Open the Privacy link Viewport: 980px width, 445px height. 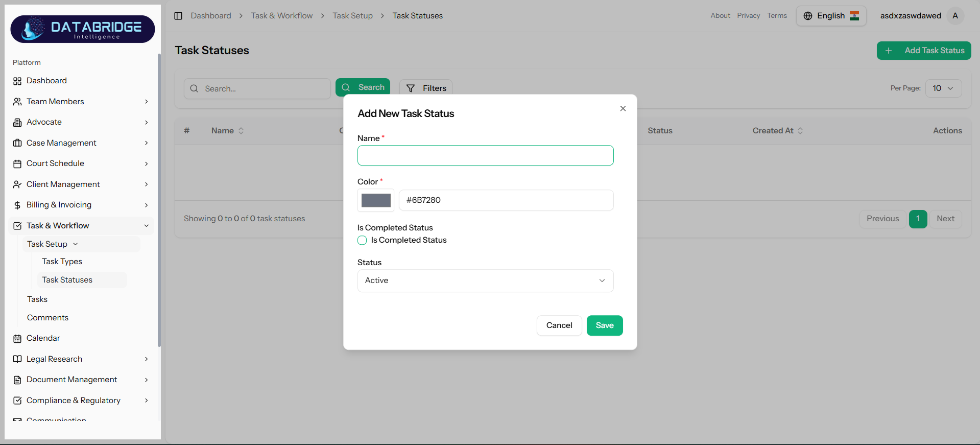click(x=749, y=16)
